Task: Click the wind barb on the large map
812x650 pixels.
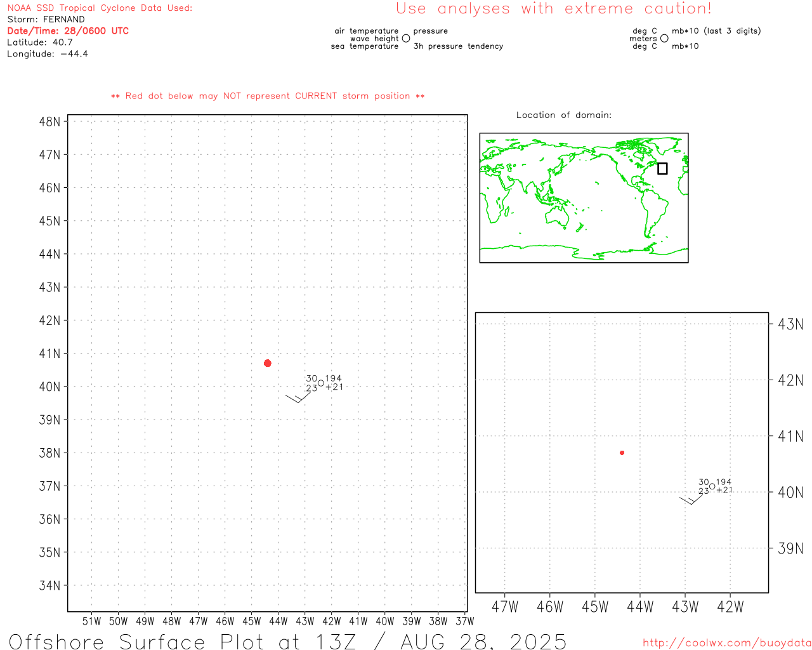Action: [x=299, y=397]
